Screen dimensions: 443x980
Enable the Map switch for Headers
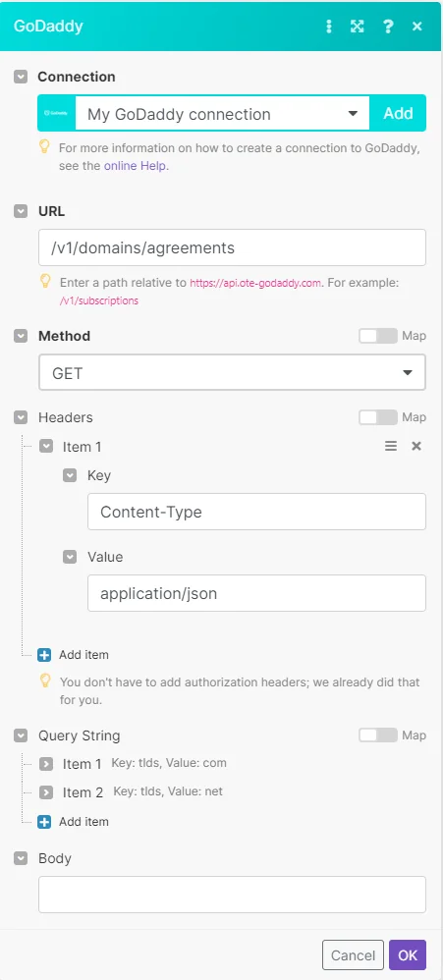coord(378,417)
